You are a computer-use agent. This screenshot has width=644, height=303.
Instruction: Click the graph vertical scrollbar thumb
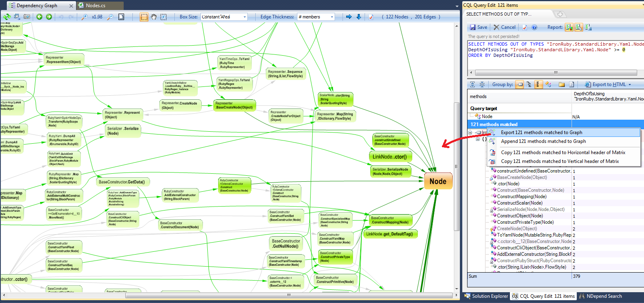click(457, 167)
